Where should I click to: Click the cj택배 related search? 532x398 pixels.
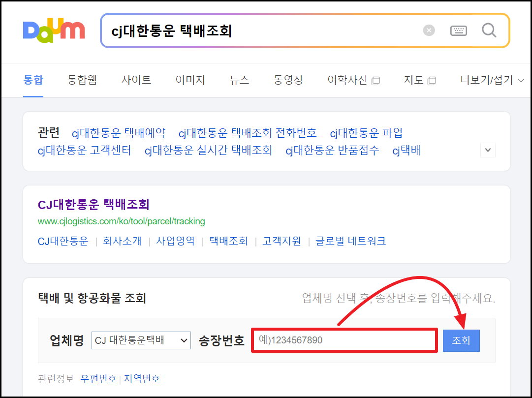click(x=407, y=151)
